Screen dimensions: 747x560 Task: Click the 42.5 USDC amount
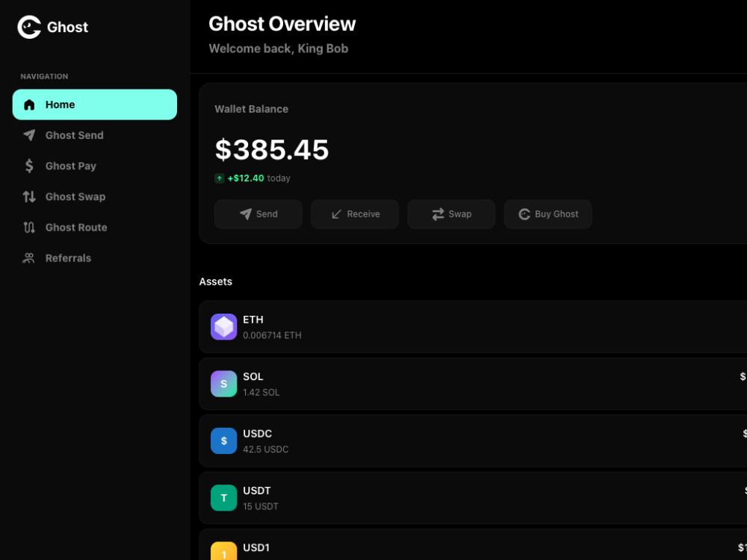pyautogui.click(x=265, y=449)
